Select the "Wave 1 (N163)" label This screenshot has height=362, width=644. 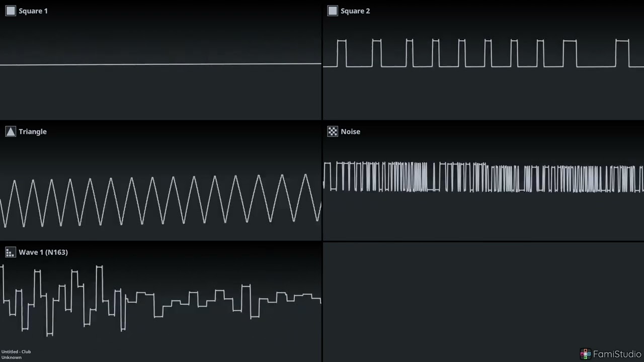[x=43, y=252]
